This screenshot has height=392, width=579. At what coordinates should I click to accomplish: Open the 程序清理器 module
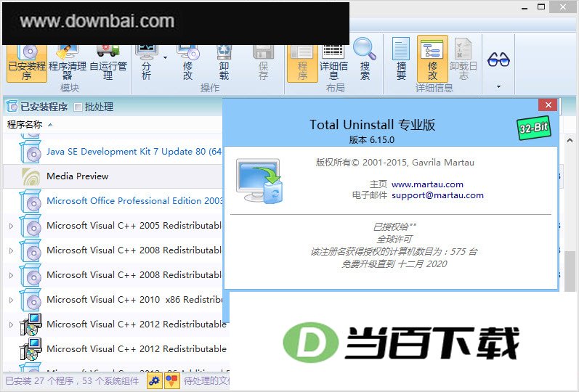click(68, 62)
